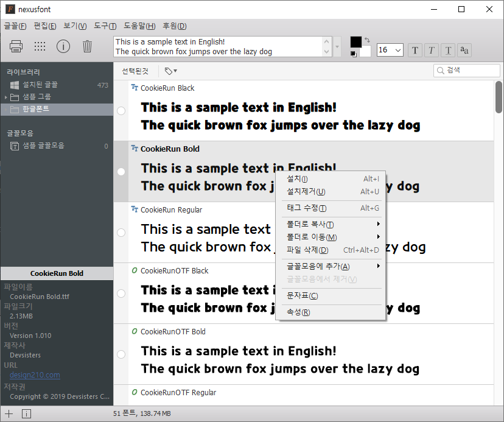Screen dimensions: 504x422
Task: Pick the black foreground color swatch
Action: (x=356, y=42)
